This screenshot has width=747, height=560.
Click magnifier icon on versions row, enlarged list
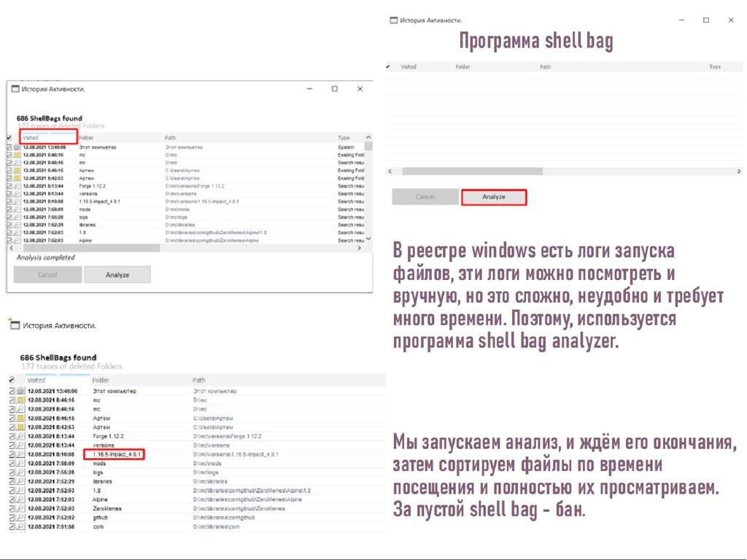(20, 446)
